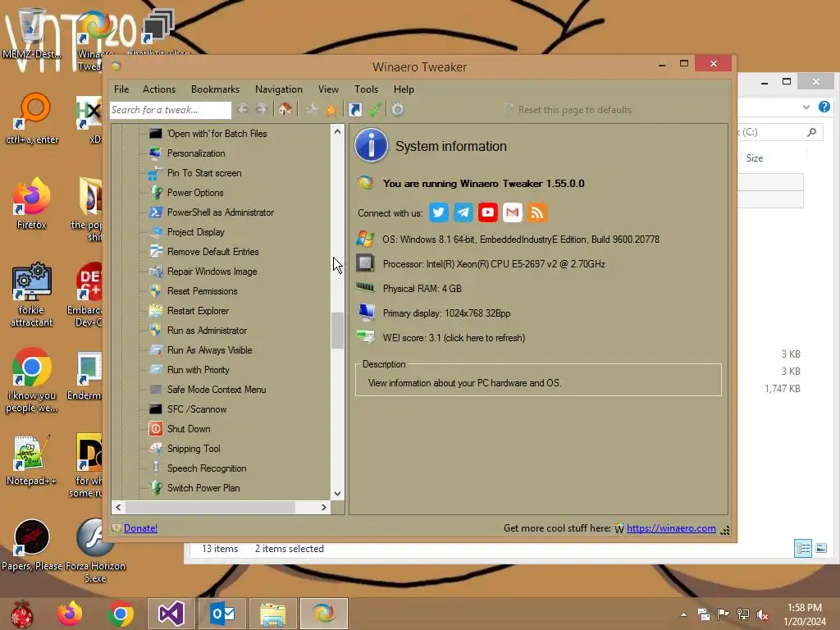Select Repair Windows Image item
The width and height of the screenshot is (840, 630).
212,272
